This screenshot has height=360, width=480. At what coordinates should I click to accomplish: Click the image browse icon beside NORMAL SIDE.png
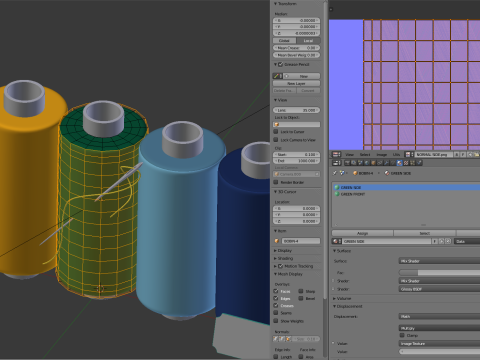pyautogui.click(x=409, y=154)
